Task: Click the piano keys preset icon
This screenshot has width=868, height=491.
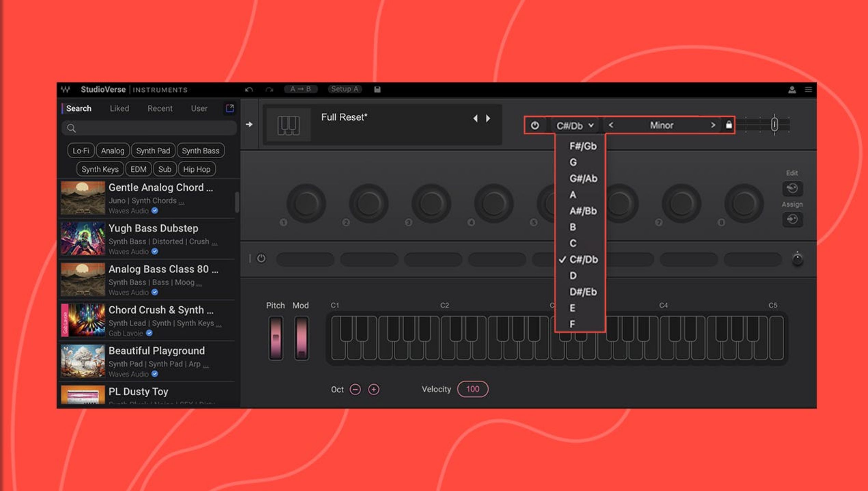Action: tap(288, 125)
